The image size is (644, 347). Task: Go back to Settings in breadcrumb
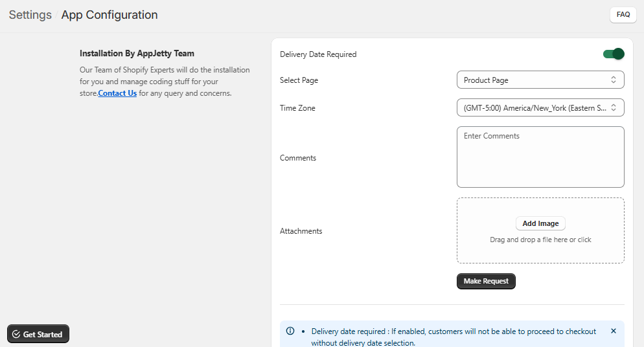[x=30, y=15]
